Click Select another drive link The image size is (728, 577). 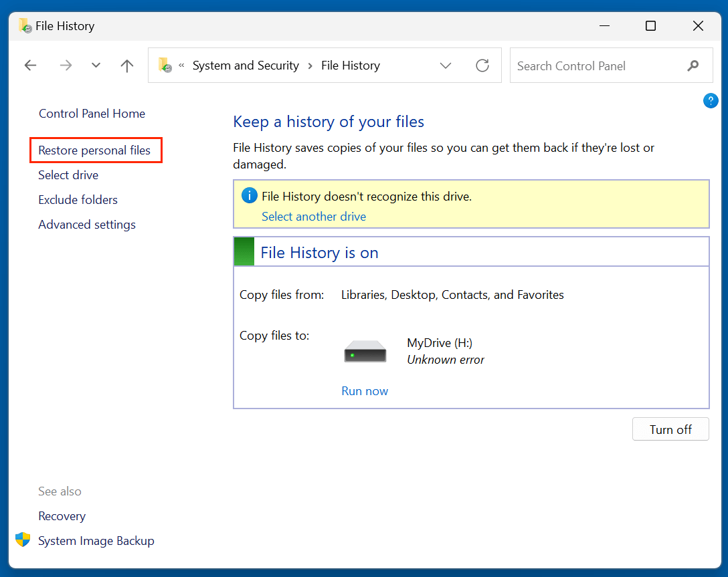(x=313, y=216)
